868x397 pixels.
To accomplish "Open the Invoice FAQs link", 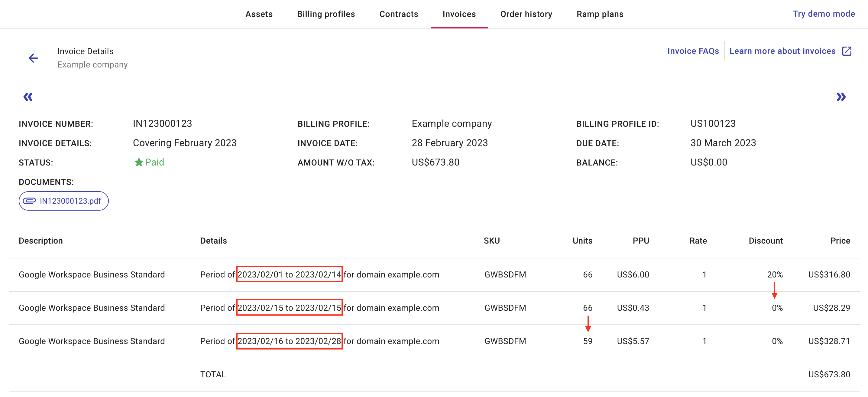I will 693,51.
